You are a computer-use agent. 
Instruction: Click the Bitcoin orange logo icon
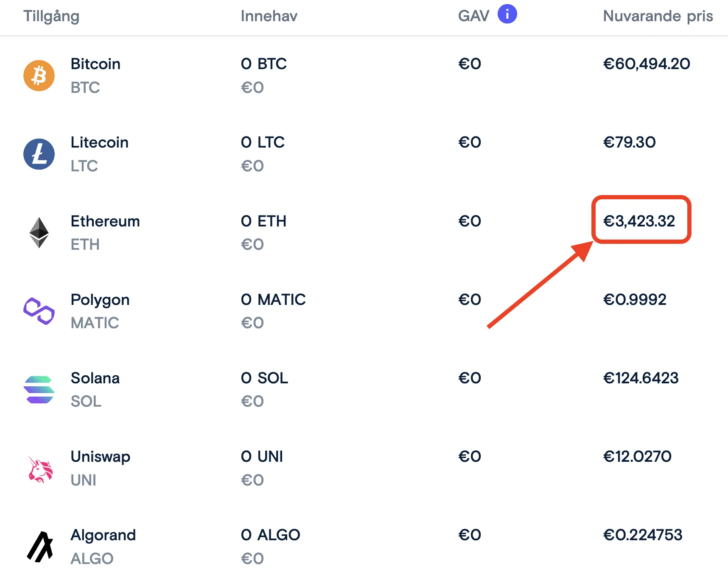39,75
